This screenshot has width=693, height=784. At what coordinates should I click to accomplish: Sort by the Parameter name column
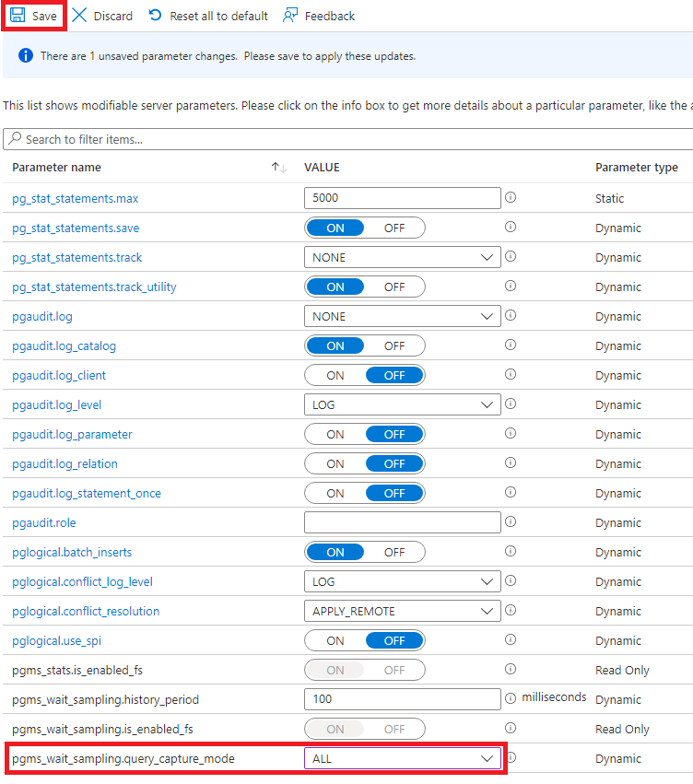click(x=55, y=167)
